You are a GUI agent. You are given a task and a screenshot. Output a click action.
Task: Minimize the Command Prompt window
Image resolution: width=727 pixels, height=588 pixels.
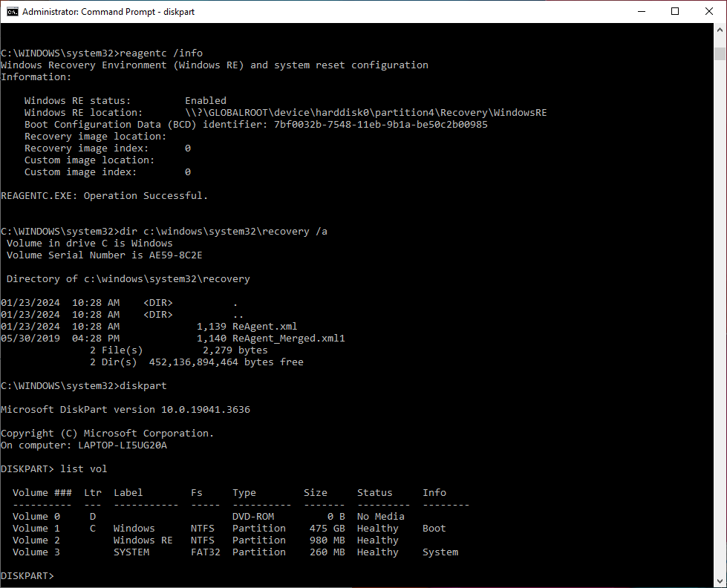tap(642, 12)
